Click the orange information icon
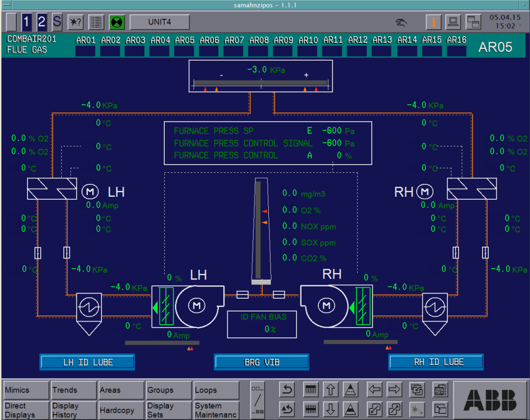The height and width of the screenshot is (420, 530). [x=434, y=22]
